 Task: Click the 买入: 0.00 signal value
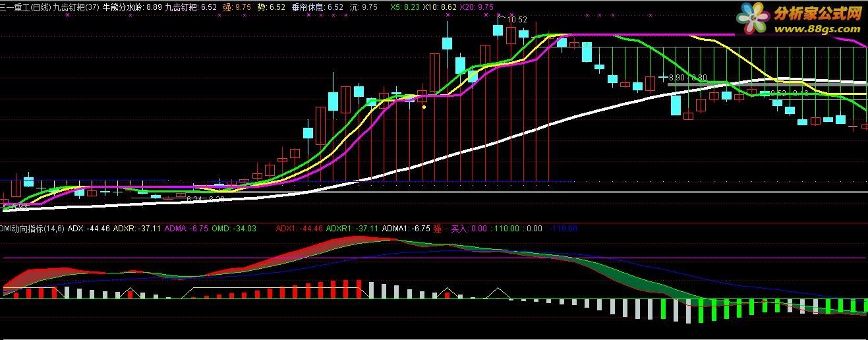[x=468, y=229]
